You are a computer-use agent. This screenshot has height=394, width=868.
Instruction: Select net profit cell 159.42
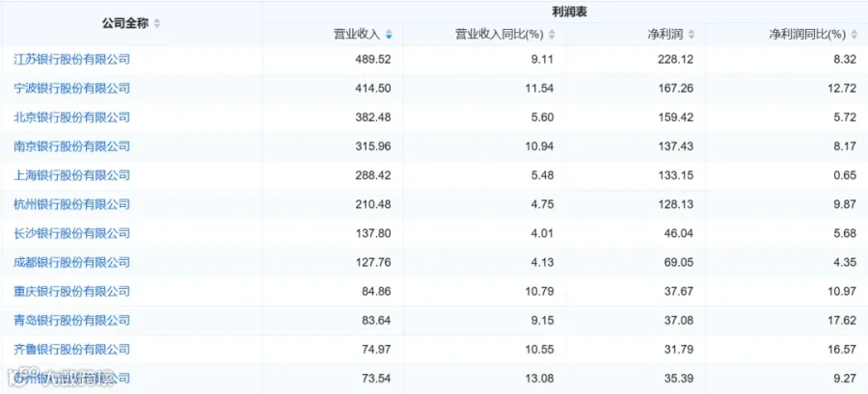click(675, 118)
